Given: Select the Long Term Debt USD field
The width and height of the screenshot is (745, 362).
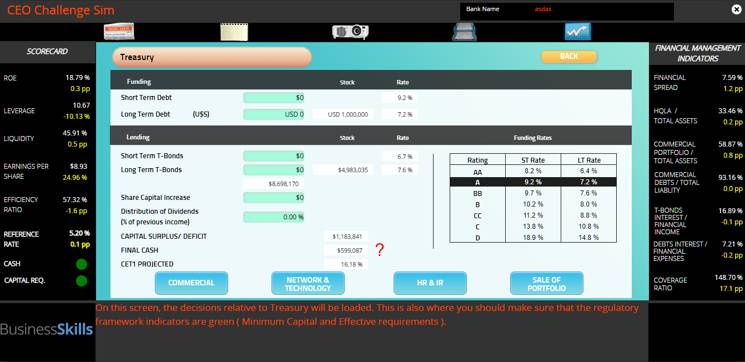Looking at the screenshot, I should pos(274,114).
